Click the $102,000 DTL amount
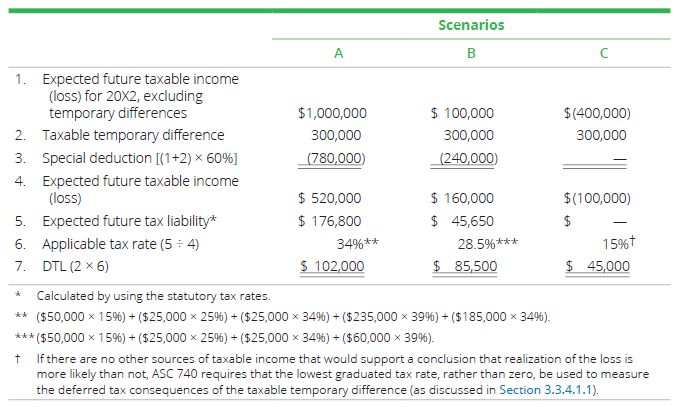This screenshot has width=678, height=407. (x=334, y=267)
